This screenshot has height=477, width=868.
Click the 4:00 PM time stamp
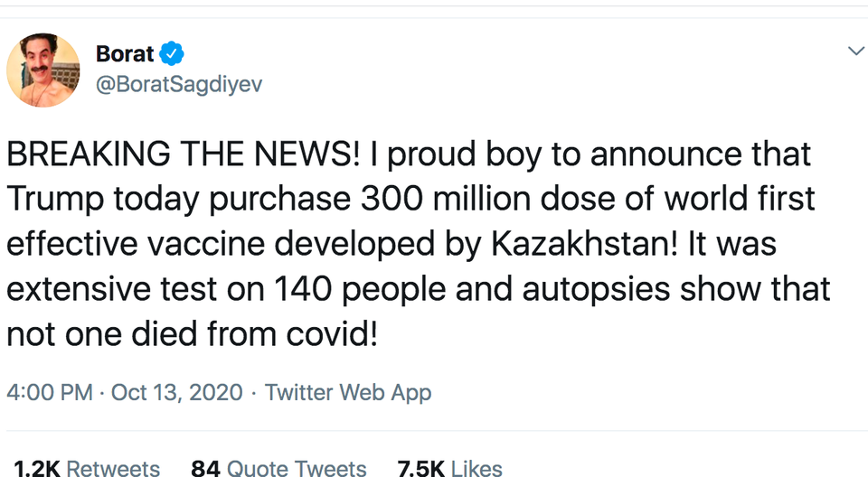click(50, 393)
